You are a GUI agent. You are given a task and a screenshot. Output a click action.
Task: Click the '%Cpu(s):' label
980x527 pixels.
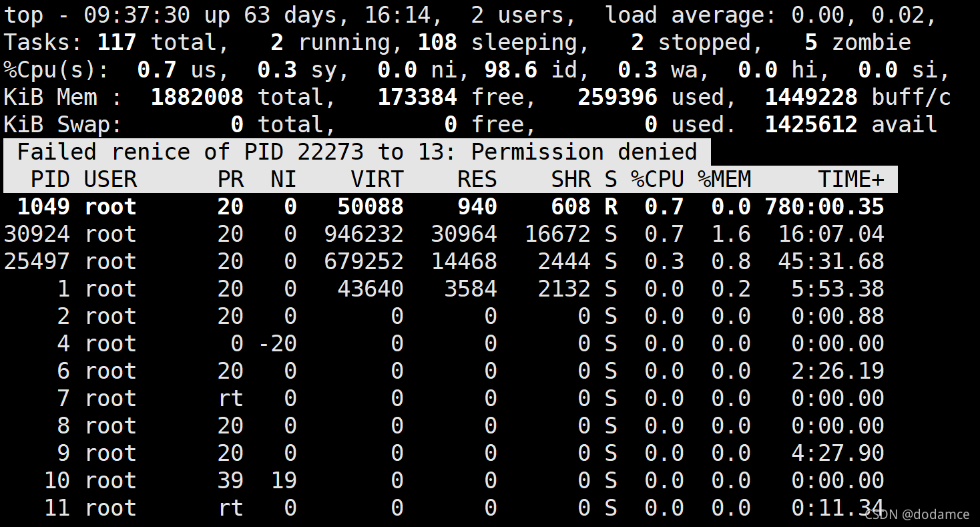(57, 70)
